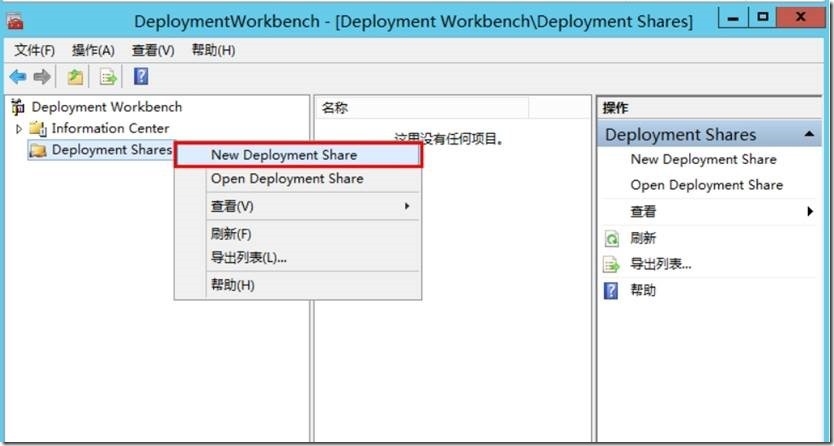Image resolution: width=834 pixels, height=446 pixels.
Task: Select 导出列表(L)... in context menu
Action: pos(298,258)
